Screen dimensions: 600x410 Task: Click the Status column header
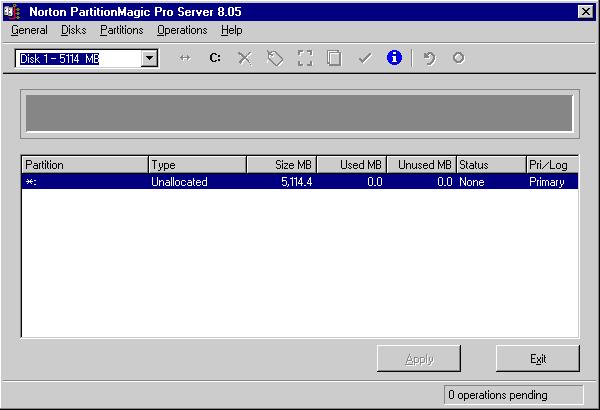[x=491, y=165]
